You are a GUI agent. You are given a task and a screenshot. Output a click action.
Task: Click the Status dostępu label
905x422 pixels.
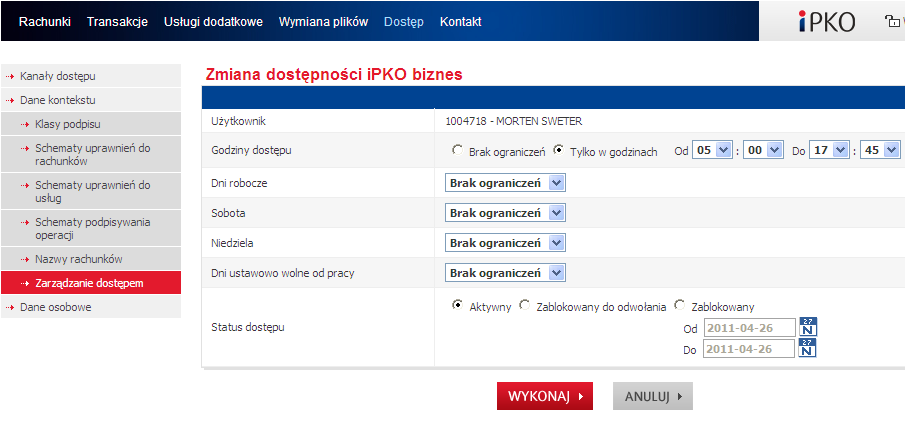(248, 327)
